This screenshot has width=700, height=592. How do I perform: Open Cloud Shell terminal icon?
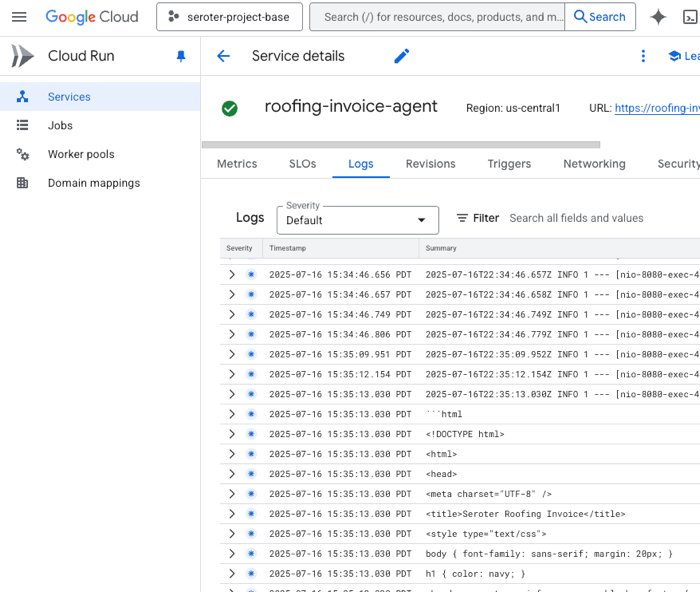pyautogui.click(x=690, y=17)
